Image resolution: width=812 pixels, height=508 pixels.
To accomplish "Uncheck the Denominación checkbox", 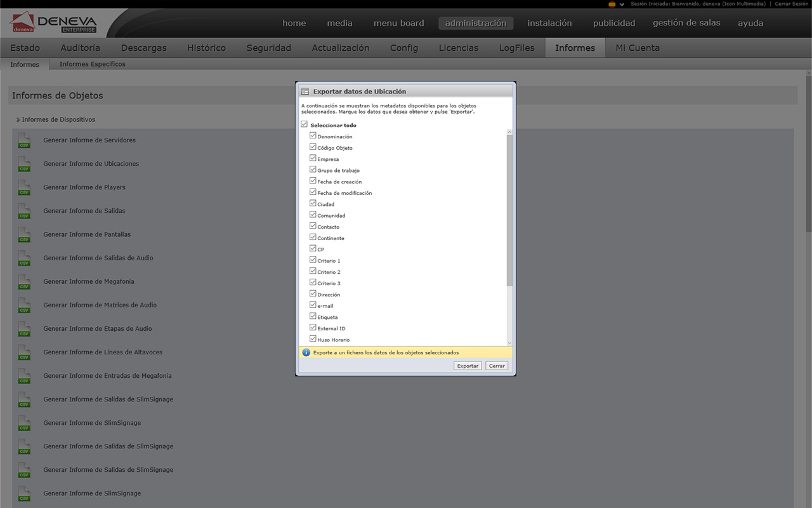I will click(313, 136).
